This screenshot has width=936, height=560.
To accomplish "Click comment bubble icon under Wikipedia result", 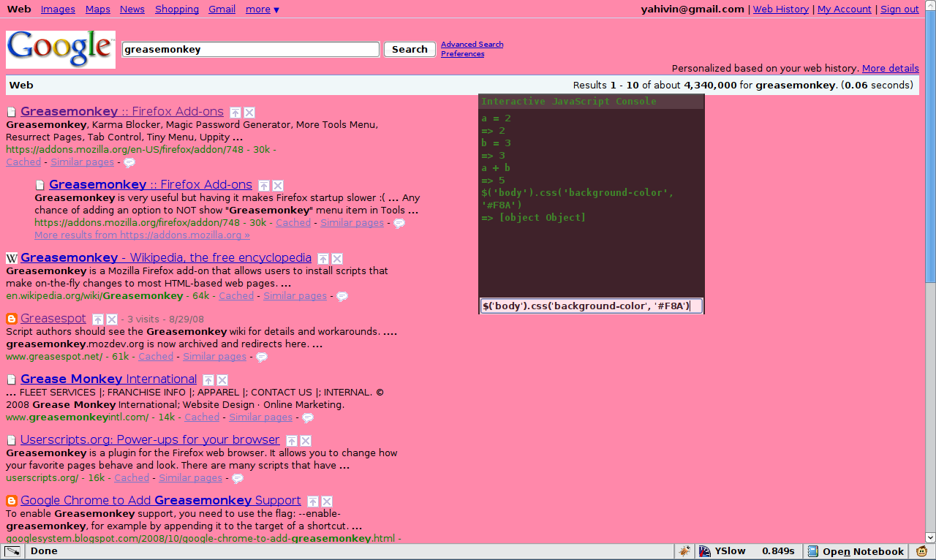I will click(x=341, y=296).
